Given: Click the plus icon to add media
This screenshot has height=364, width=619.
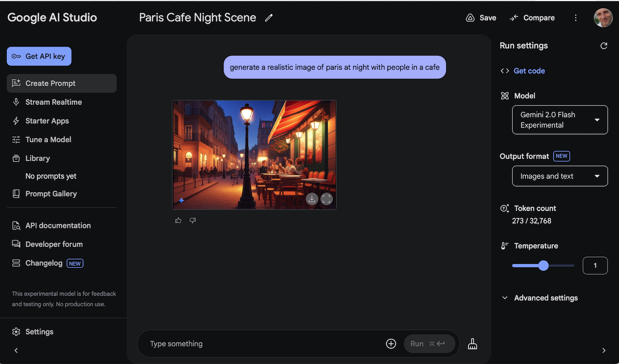Looking at the screenshot, I should tap(391, 344).
